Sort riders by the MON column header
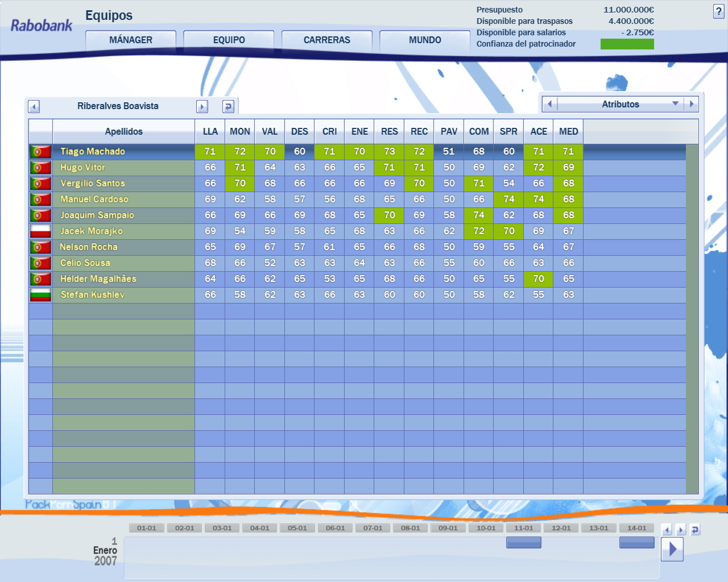The height and width of the screenshot is (582, 728). click(x=240, y=132)
